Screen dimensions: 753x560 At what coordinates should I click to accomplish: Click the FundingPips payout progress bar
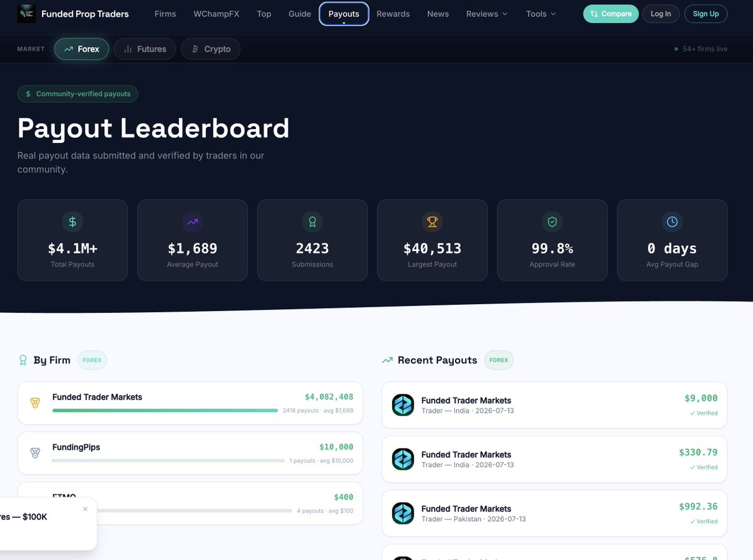(x=169, y=461)
